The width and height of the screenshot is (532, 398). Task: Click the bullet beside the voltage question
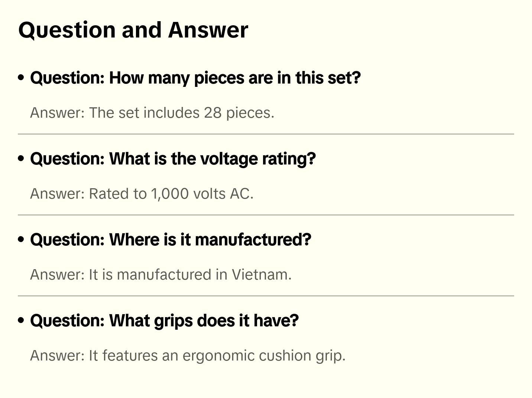(21, 159)
